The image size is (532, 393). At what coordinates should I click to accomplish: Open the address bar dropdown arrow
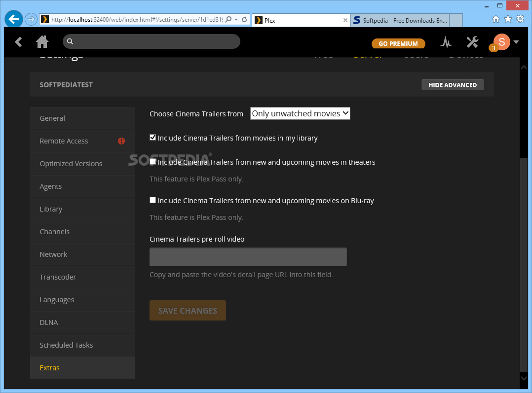point(236,20)
